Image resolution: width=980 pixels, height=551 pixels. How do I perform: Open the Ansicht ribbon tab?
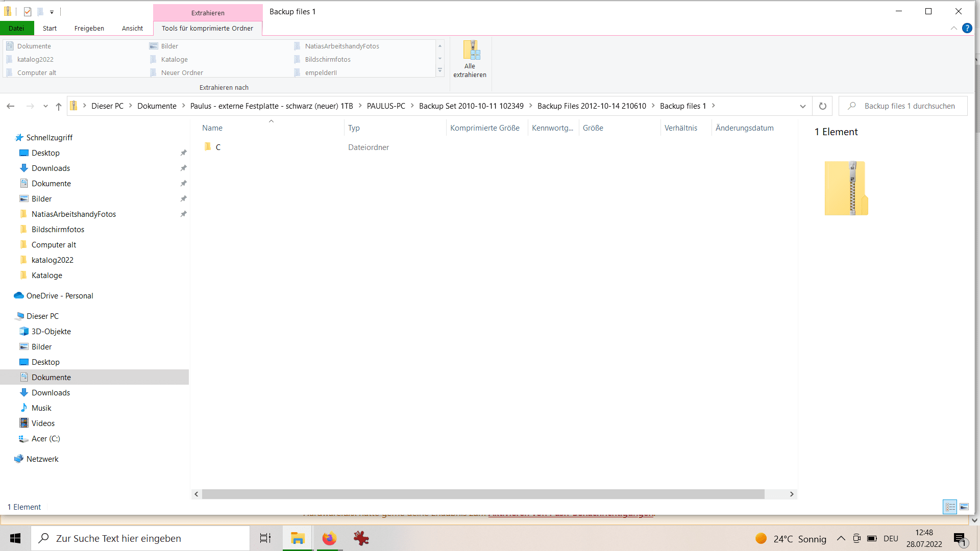[x=132, y=28]
